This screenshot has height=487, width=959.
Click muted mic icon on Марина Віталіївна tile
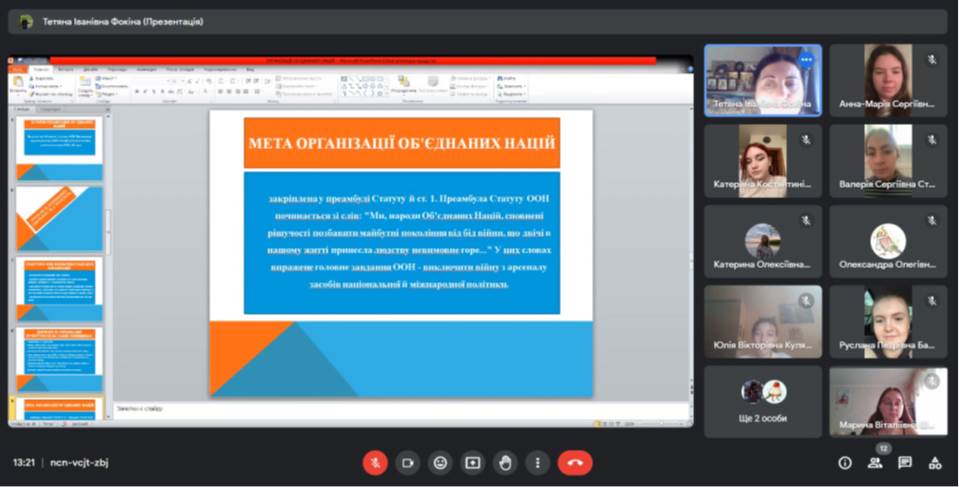[x=931, y=381]
